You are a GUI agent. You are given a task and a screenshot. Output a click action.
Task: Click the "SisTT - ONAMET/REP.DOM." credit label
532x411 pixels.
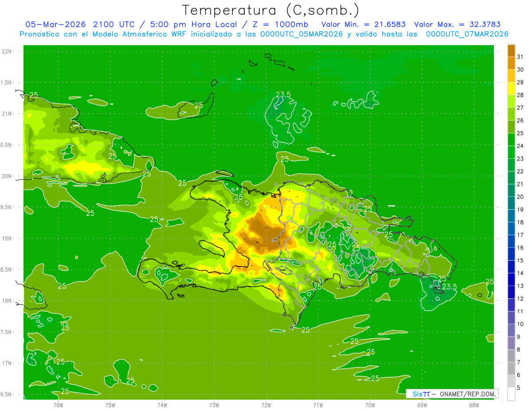coord(452,394)
